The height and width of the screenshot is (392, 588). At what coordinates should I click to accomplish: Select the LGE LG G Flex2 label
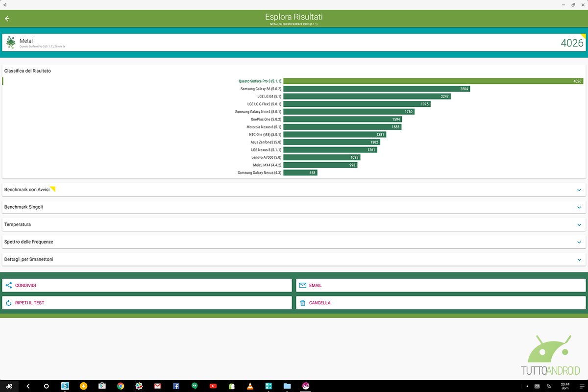265,104
